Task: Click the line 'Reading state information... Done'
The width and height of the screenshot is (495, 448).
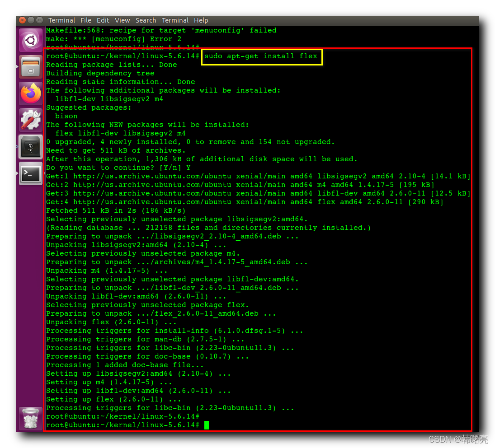Action: coord(121,82)
